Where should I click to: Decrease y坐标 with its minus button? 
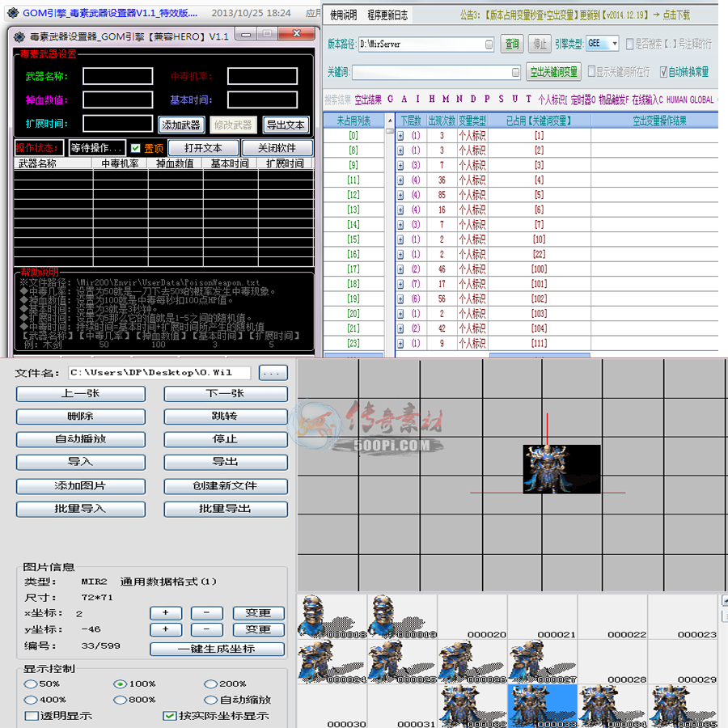[206, 629]
